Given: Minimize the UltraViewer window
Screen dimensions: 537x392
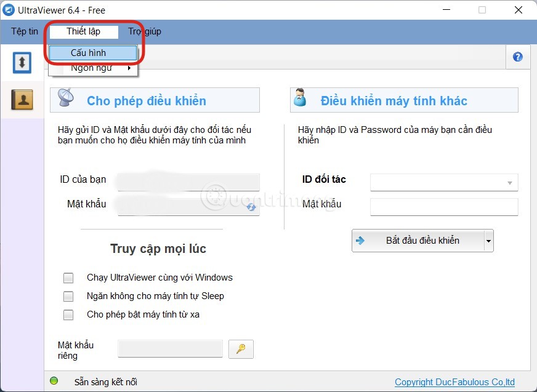Looking at the screenshot, I should (446, 10).
